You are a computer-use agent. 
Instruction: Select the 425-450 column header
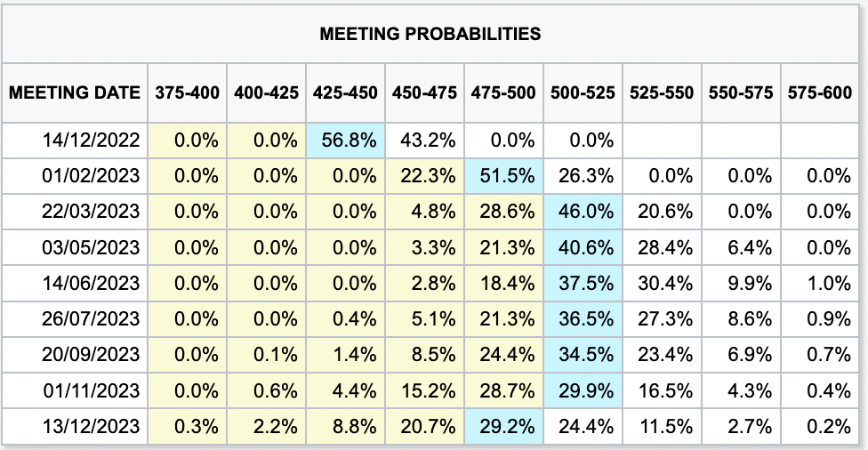[345, 92]
